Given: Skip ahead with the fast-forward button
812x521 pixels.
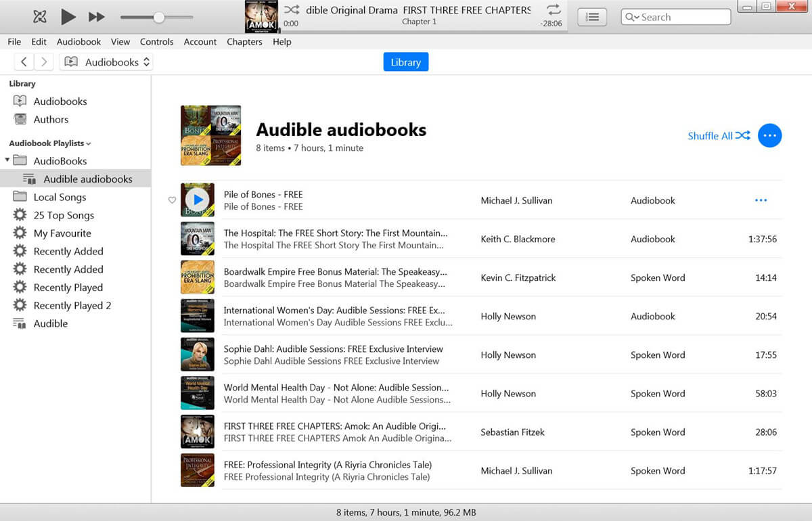Looking at the screenshot, I should [x=97, y=17].
